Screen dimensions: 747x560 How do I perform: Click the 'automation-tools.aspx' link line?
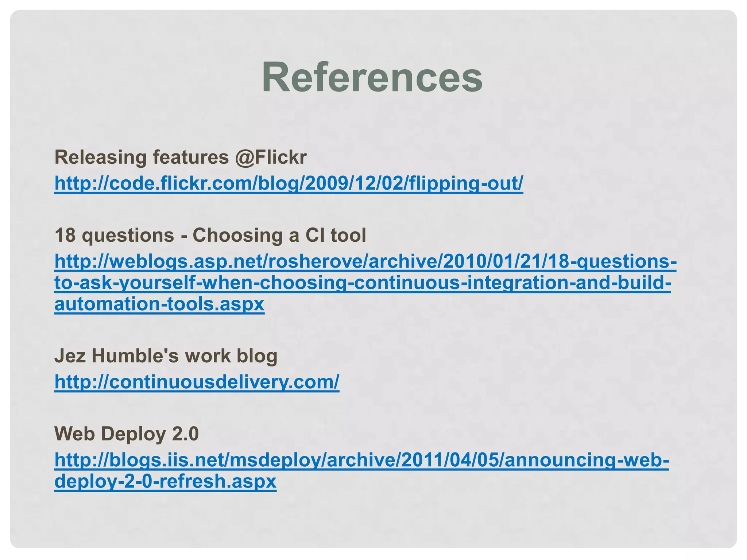(x=159, y=304)
